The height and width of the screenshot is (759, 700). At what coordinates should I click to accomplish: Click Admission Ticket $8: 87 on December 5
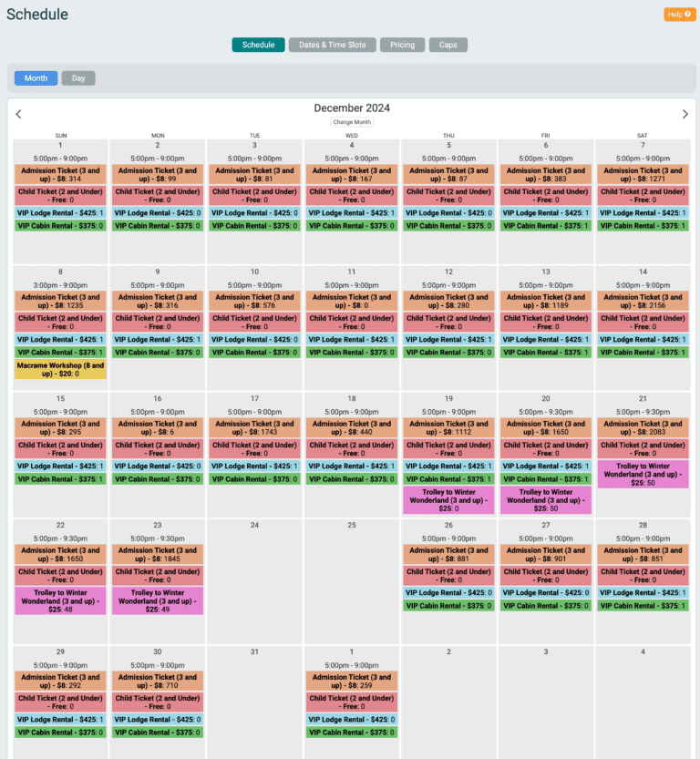click(x=448, y=175)
